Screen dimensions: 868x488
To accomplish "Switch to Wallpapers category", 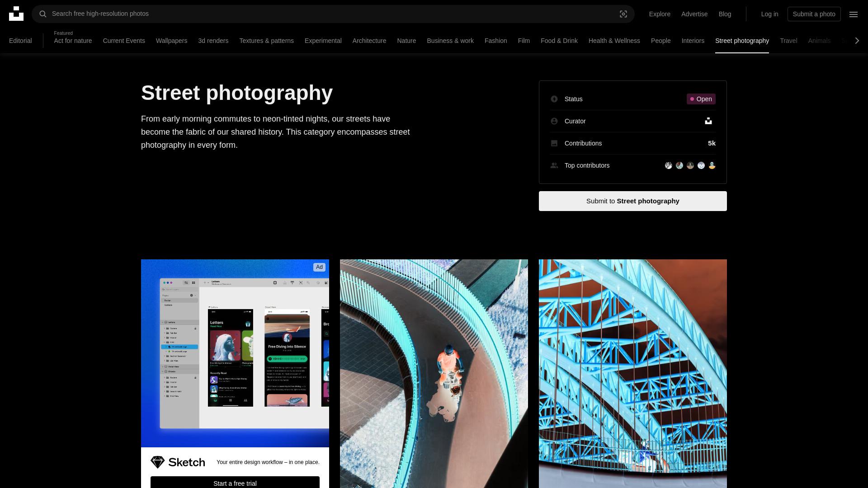I will [171, 41].
